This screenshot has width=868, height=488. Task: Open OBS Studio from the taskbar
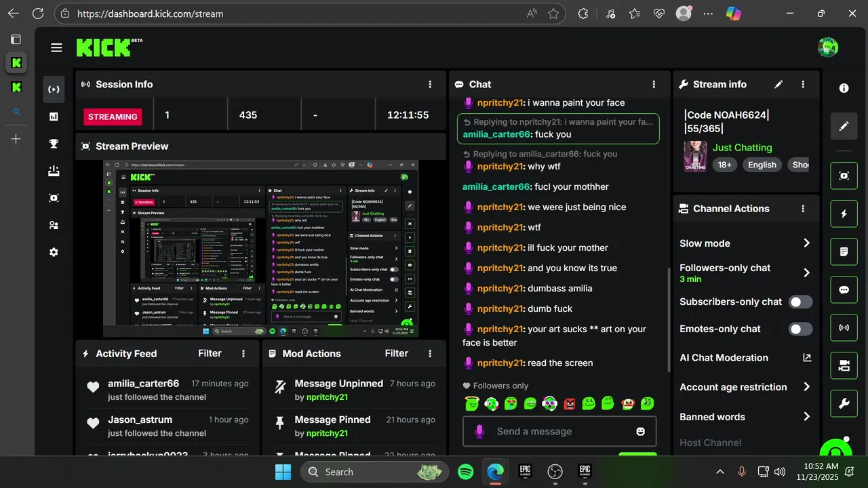[555, 472]
